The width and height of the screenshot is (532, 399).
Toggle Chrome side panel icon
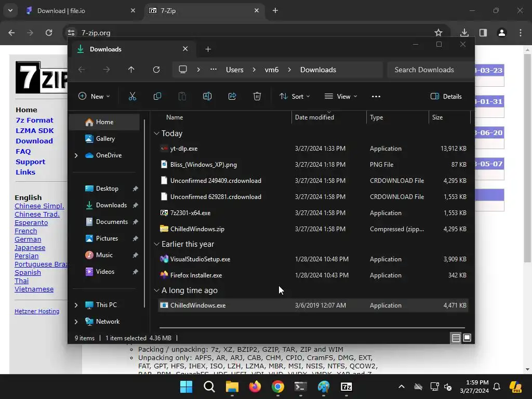coord(483,33)
